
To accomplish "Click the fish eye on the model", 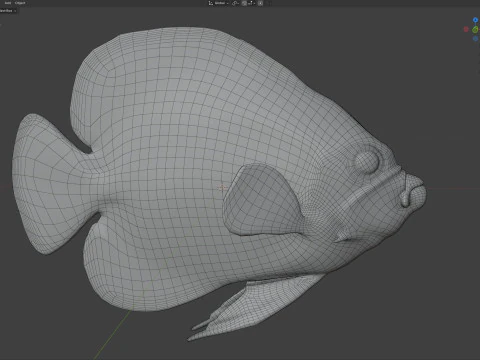I will point(367,161).
